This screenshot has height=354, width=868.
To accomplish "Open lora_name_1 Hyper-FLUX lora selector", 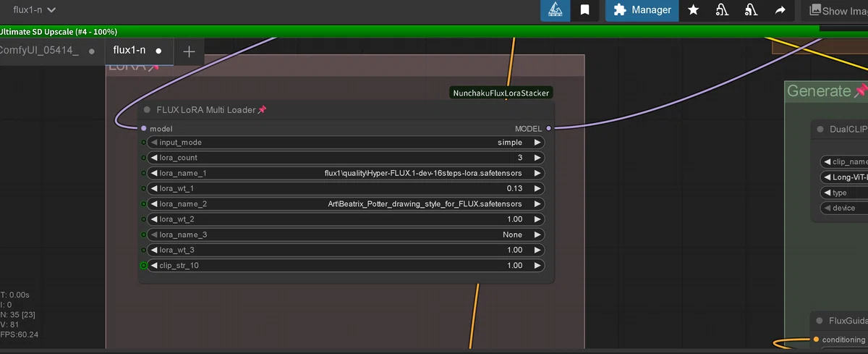I will pyautogui.click(x=346, y=173).
